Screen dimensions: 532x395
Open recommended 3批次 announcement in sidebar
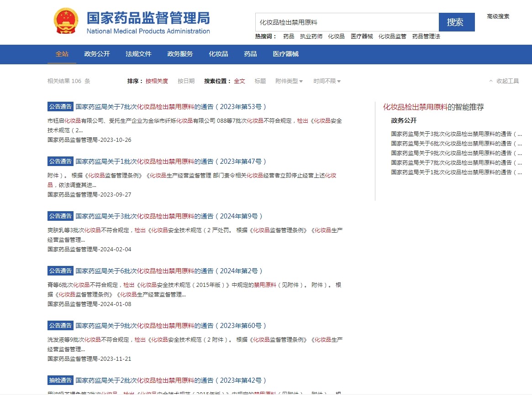(456, 134)
